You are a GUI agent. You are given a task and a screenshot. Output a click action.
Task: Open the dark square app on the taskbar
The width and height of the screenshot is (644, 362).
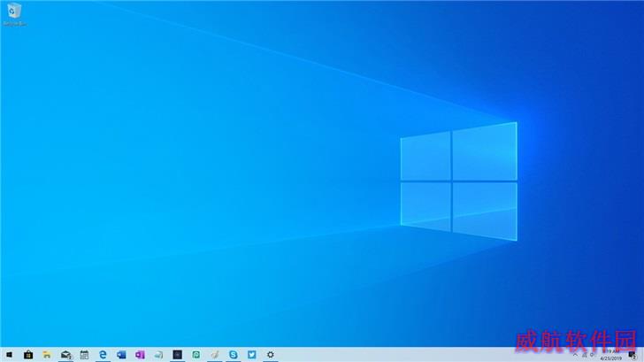click(x=178, y=355)
